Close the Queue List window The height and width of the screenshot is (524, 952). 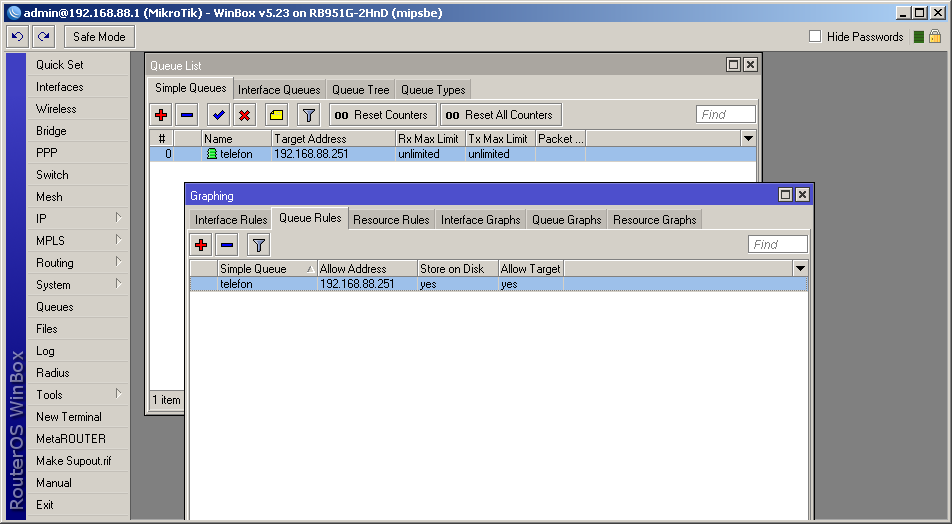coord(750,64)
